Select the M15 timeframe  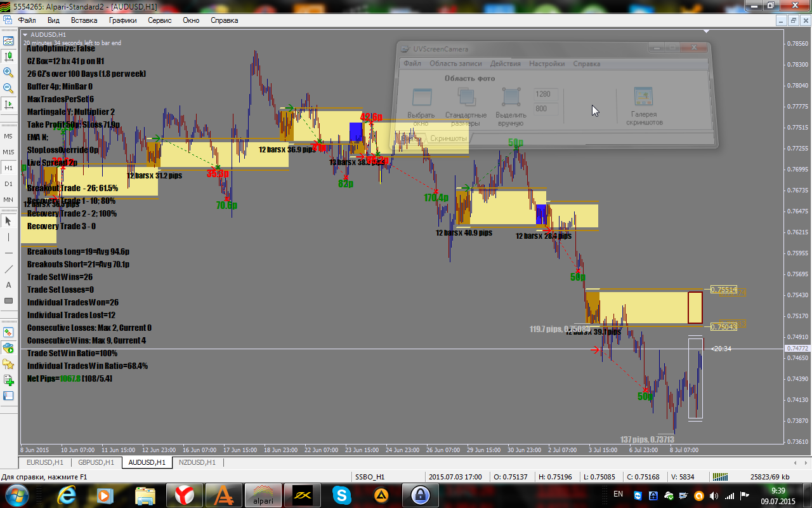(8, 152)
